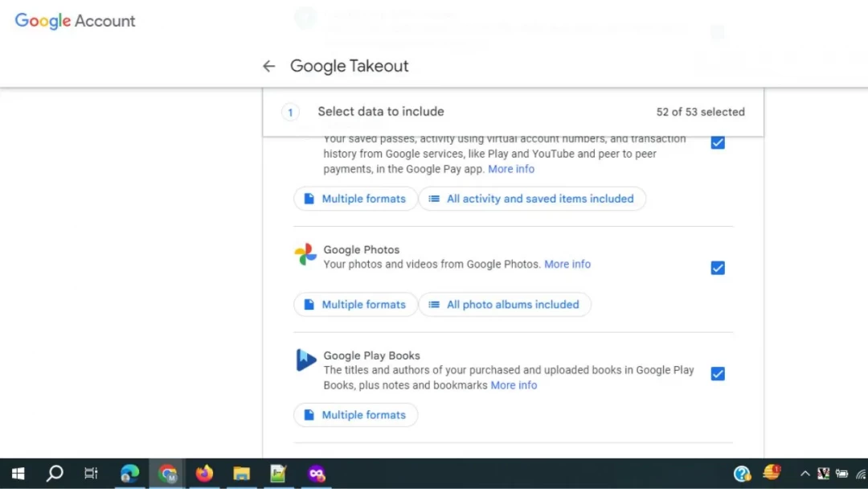This screenshot has height=489, width=868.
Task: Uncheck the Google Photos checkbox
Action: (x=717, y=268)
